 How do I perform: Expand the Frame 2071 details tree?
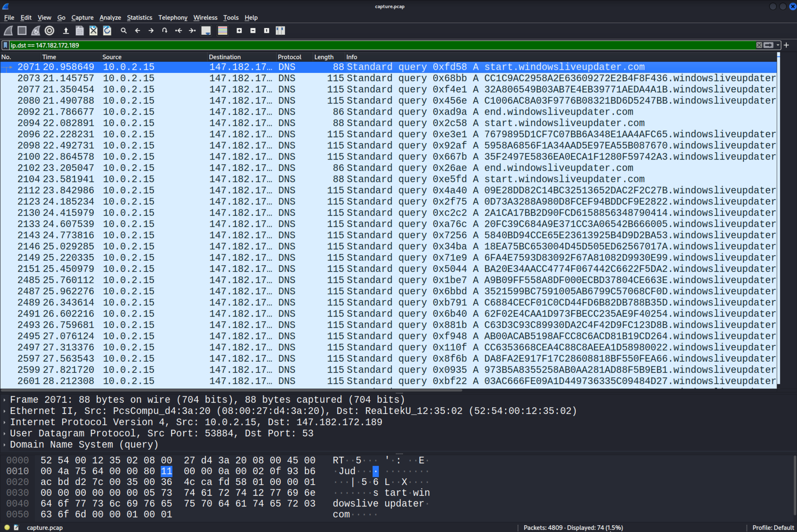click(4, 400)
